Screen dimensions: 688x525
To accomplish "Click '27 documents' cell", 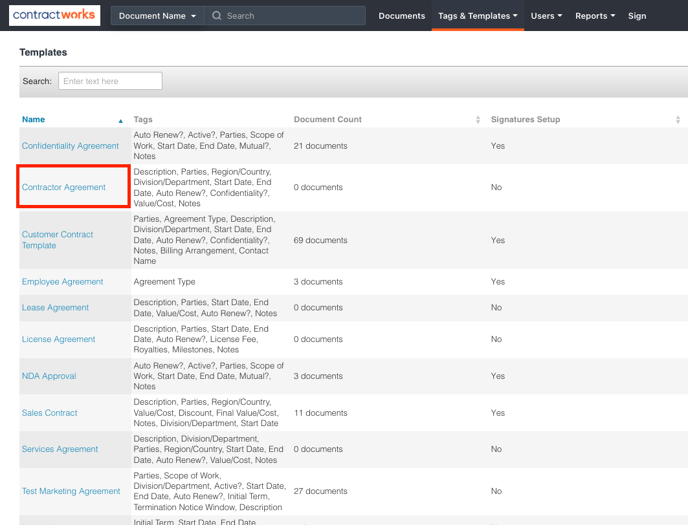I will pos(320,491).
